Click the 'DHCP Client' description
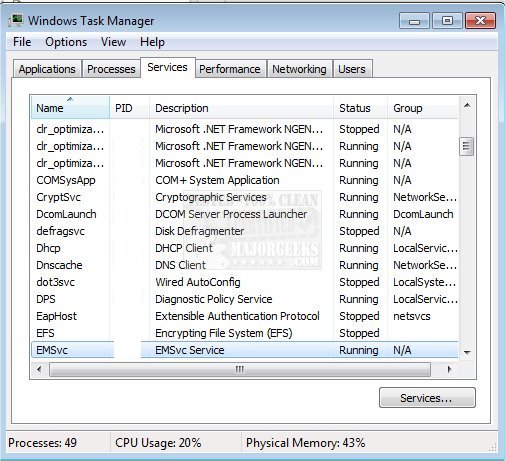This screenshot has height=461, width=505. click(x=184, y=248)
